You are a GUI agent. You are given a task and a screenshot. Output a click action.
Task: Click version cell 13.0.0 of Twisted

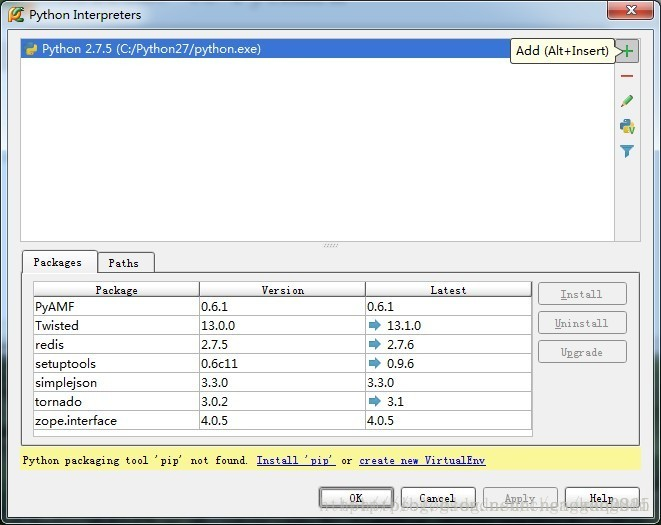point(282,326)
